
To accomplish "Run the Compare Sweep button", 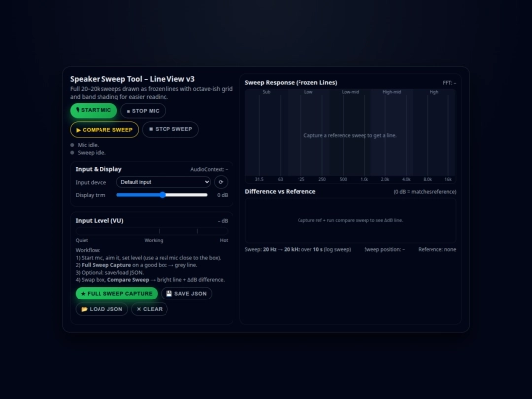I will (x=104, y=130).
